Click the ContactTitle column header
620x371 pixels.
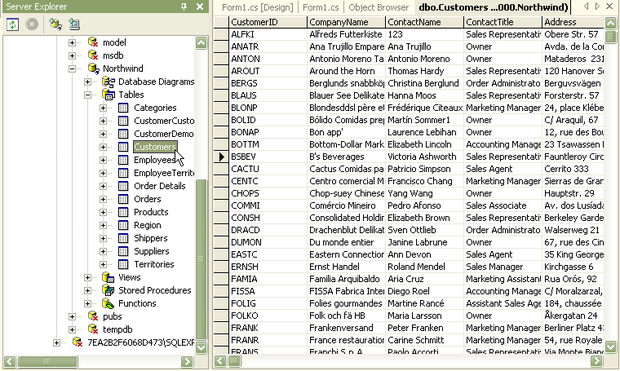[503, 22]
